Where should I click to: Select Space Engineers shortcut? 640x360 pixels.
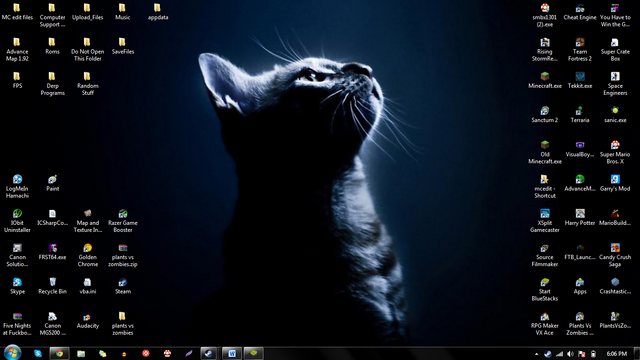(x=615, y=84)
